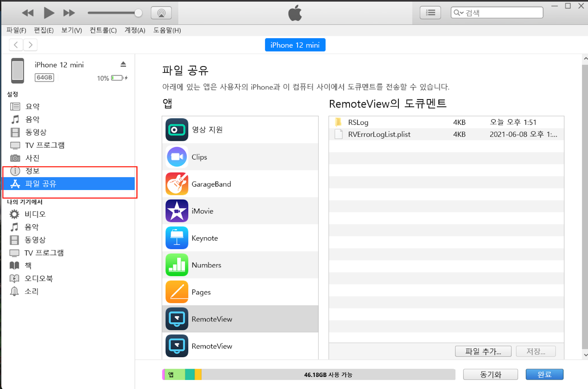
Task: Adjust the volume slider
Action: point(138,13)
